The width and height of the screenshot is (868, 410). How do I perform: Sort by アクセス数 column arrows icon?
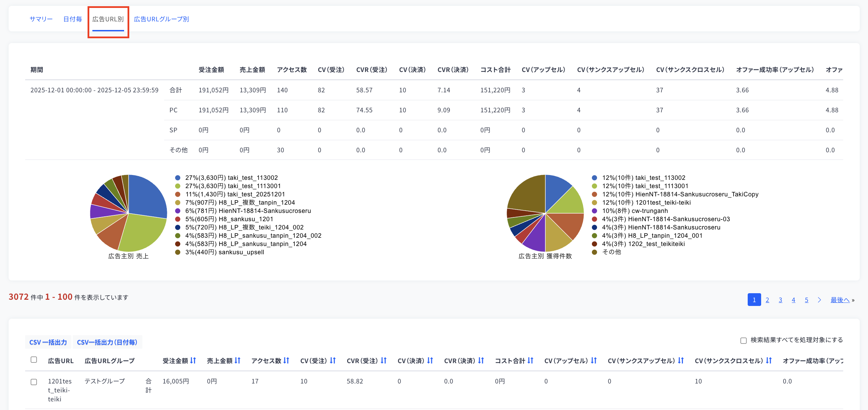(286, 360)
